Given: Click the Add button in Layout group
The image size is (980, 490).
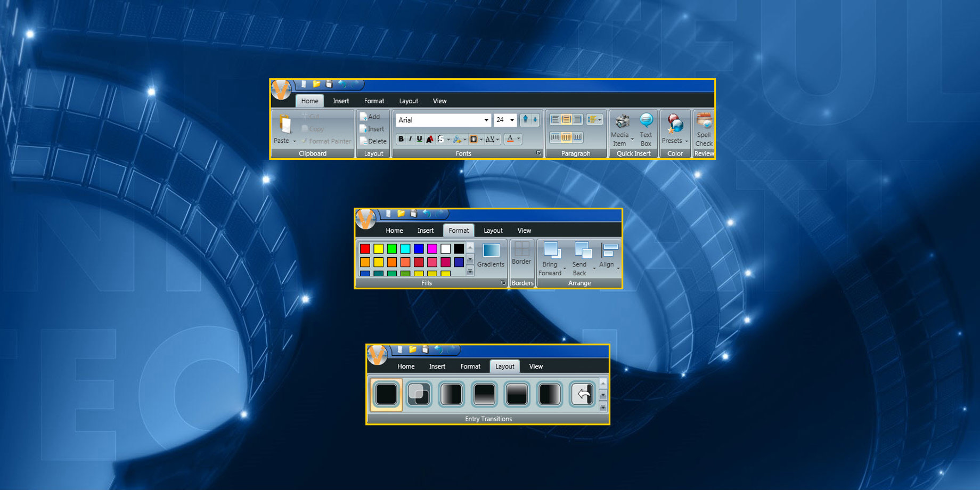Looking at the screenshot, I should tap(370, 117).
